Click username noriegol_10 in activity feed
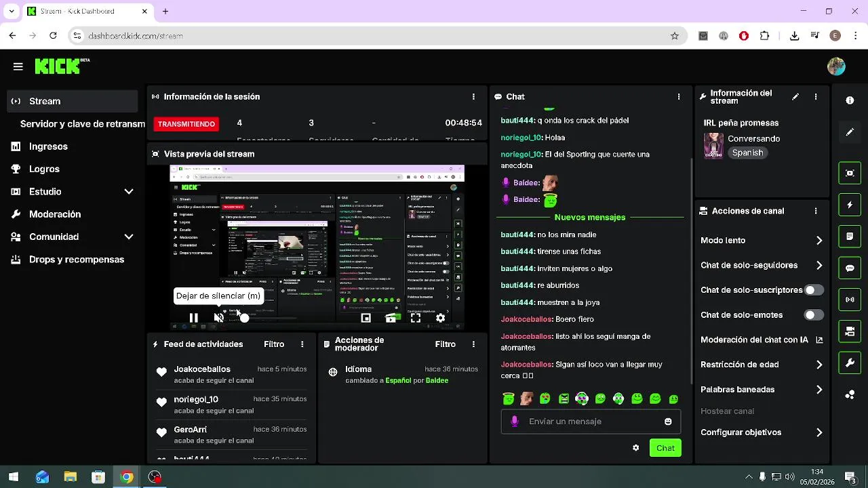The width and height of the screenshot is (868, 488). (x=196, y=400)
